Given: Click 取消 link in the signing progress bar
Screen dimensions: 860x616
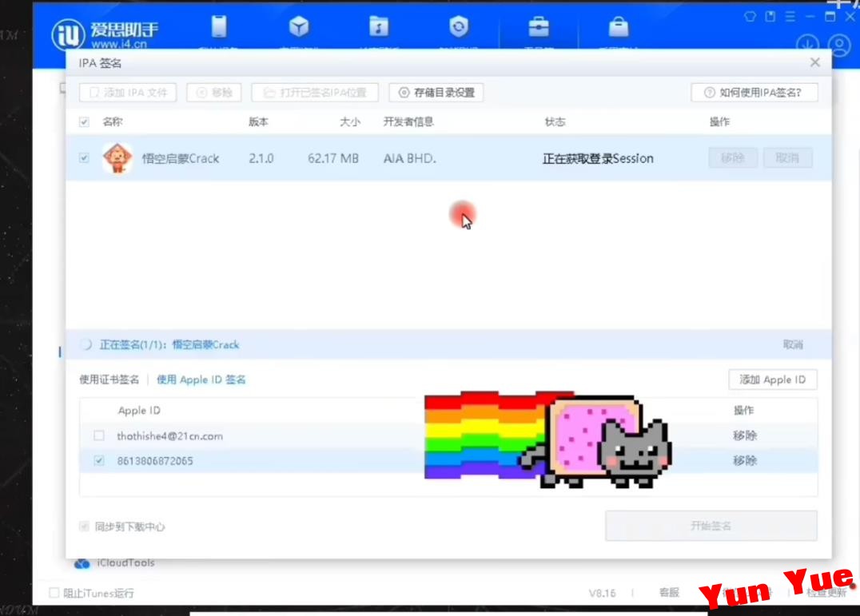Looking at the screenshot, I should click(x=793, y=344).
